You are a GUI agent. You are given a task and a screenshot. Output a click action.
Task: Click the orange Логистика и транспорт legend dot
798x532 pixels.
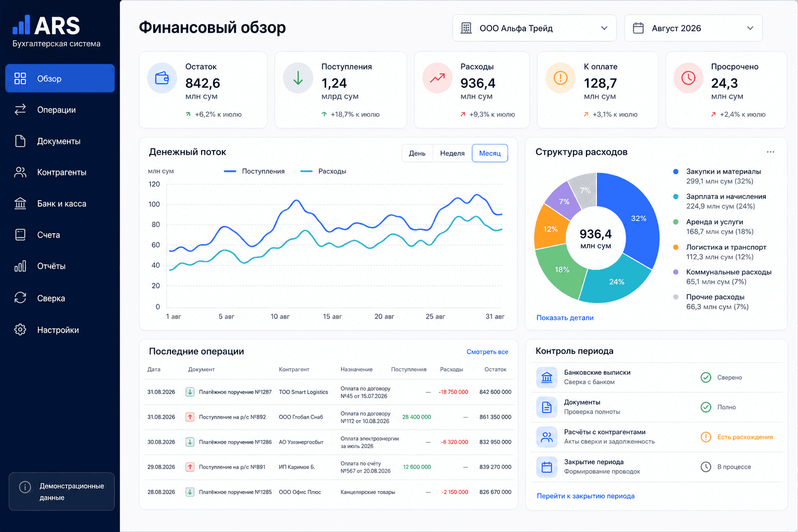675,247
